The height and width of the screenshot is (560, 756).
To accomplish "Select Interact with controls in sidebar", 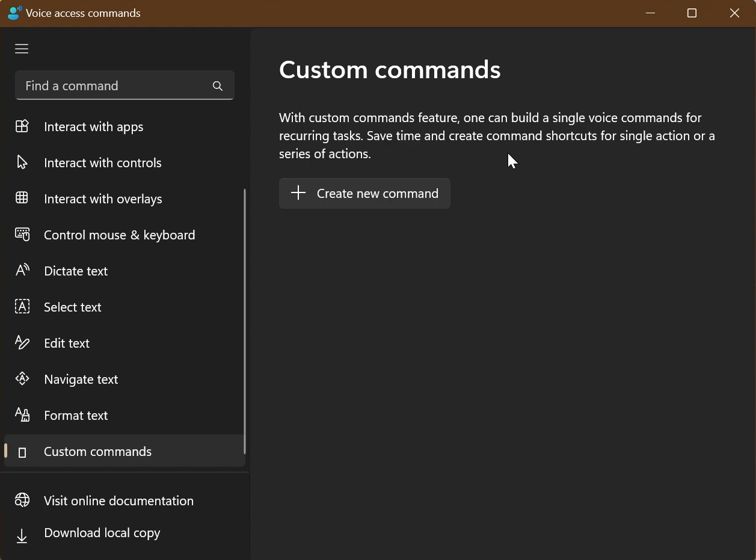I will tap(102, 162).
